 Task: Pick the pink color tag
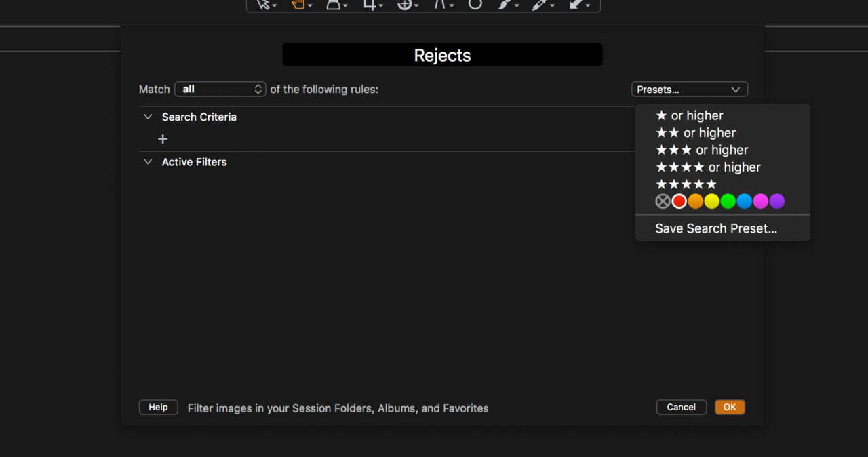coord(760,201)
